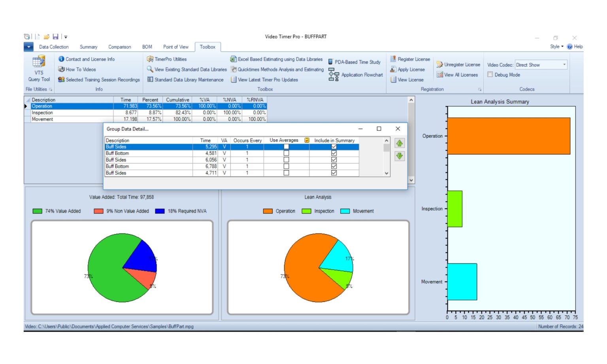Move selected row up with green arrow
This screenshot has width=607, height=364.
click(x=399, y=143)
